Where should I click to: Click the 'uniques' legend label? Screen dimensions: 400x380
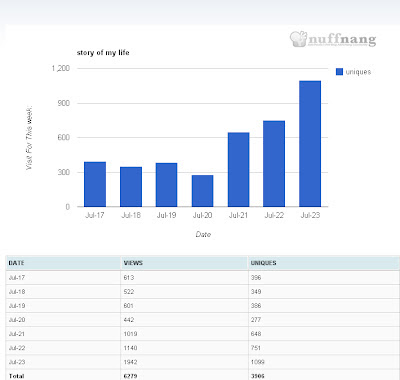358,72
